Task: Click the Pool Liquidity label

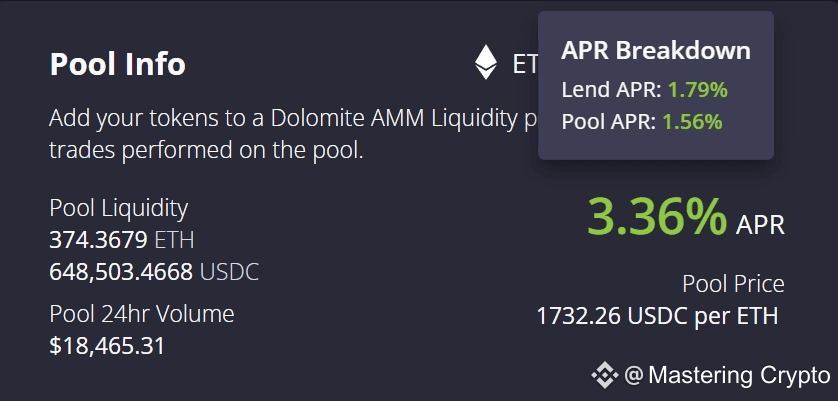Action: 119,208
